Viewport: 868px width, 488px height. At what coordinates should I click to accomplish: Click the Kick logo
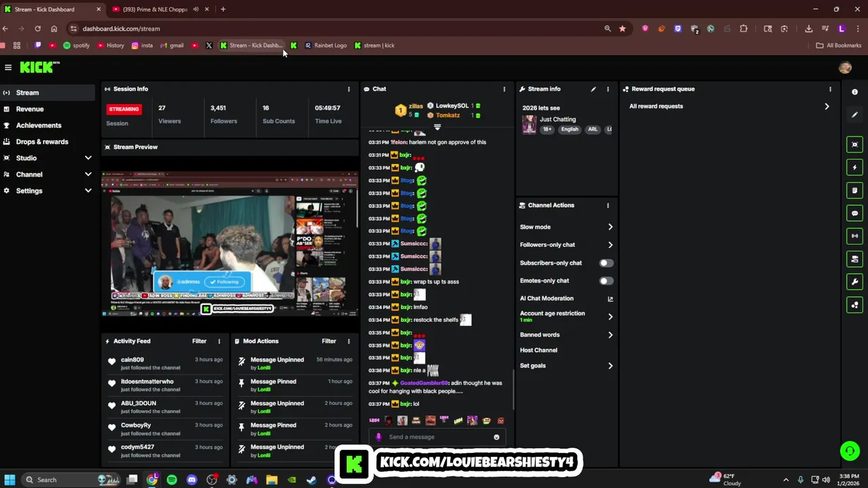point(39,67)
